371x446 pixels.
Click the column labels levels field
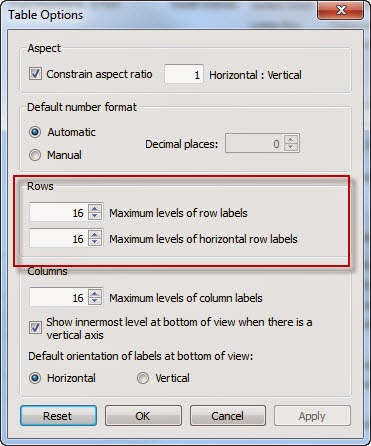point(59,297)
